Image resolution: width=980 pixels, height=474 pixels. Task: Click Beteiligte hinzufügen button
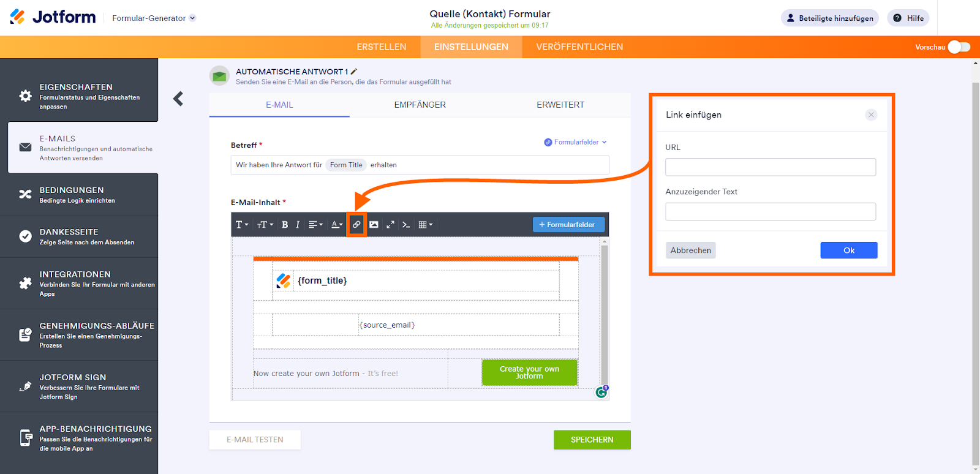(x=830, y=18)
